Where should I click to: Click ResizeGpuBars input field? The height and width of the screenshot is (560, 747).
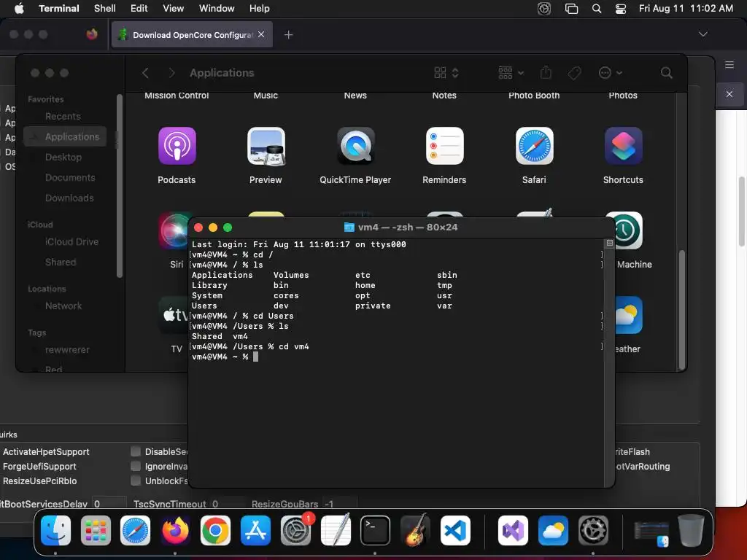[x=339, y=503]
